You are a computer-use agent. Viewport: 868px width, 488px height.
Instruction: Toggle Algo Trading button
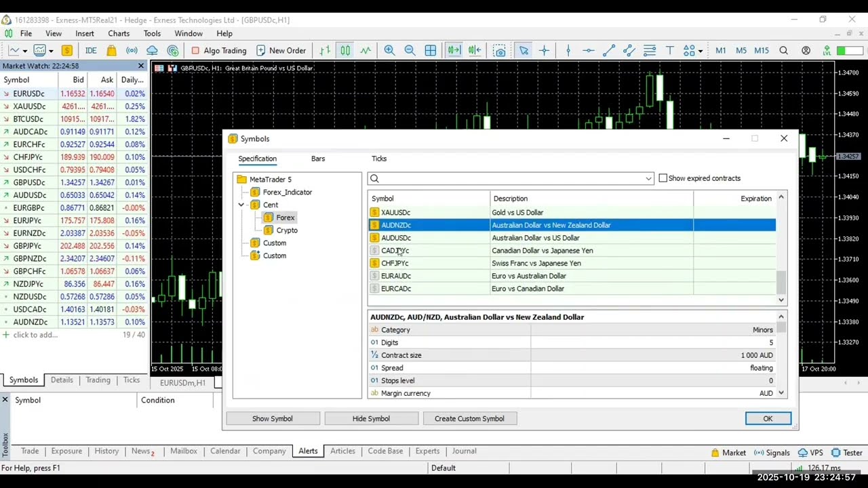219,51
